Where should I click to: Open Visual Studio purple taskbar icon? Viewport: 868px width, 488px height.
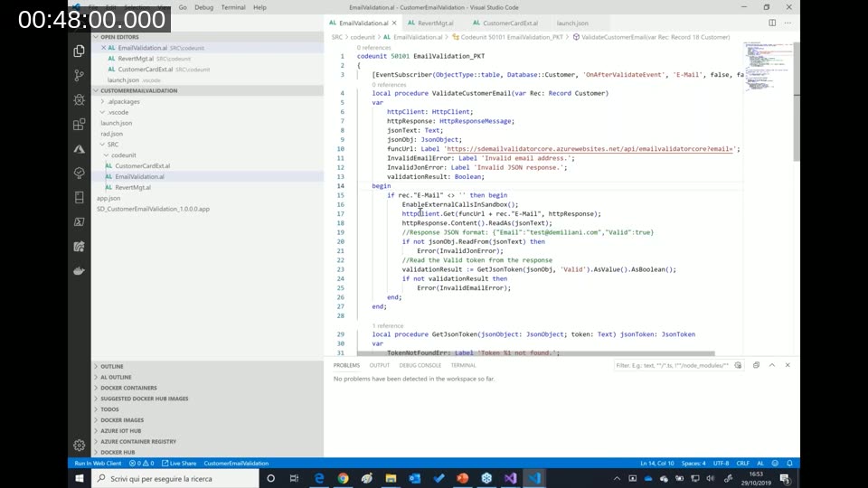click(510, 479)
